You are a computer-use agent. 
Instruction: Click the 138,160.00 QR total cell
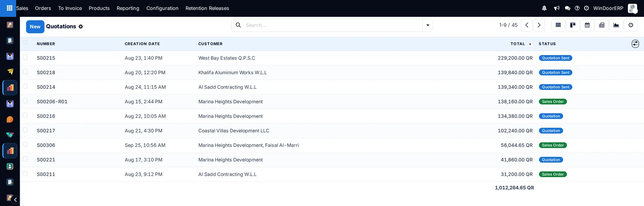click(515, 102)
